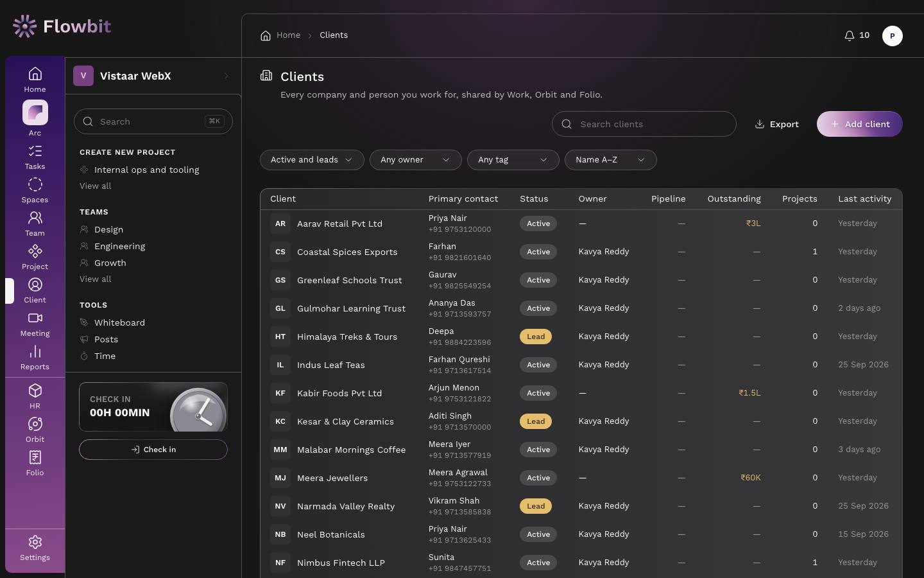Open the Any owner dropdown
Viewport: 924px width, 578px height.
(x=416, y=160)
